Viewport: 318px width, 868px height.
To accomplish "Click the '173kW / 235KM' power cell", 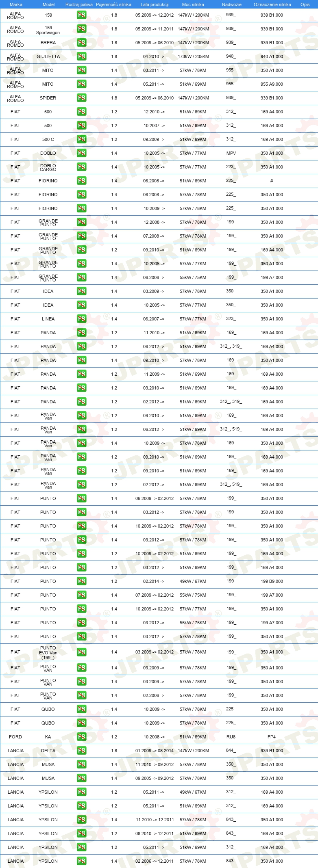I will [193, 56].
